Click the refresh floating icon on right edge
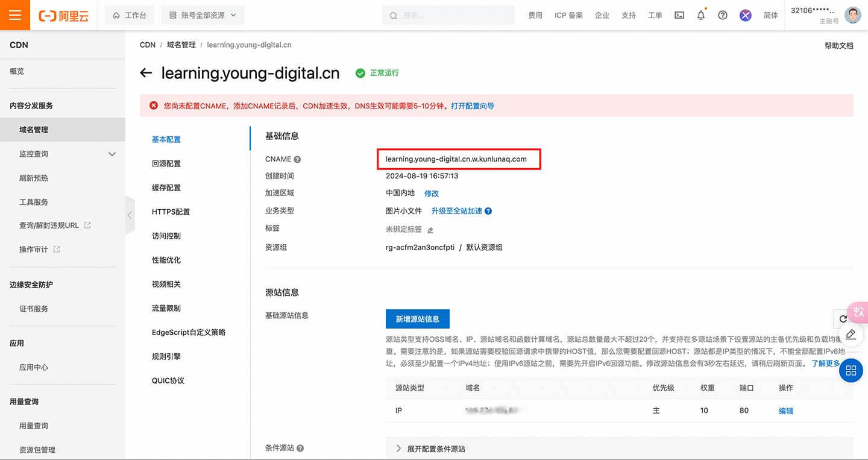 844,318
